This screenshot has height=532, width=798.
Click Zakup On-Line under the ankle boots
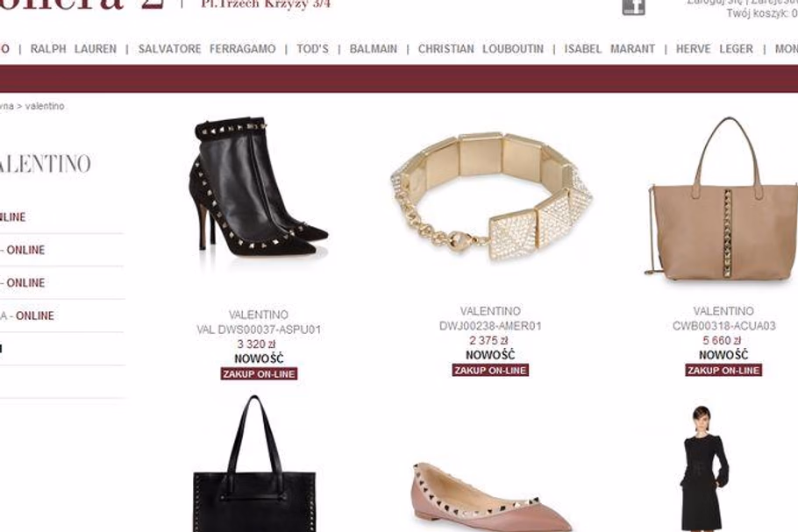(x=259, y=374)
